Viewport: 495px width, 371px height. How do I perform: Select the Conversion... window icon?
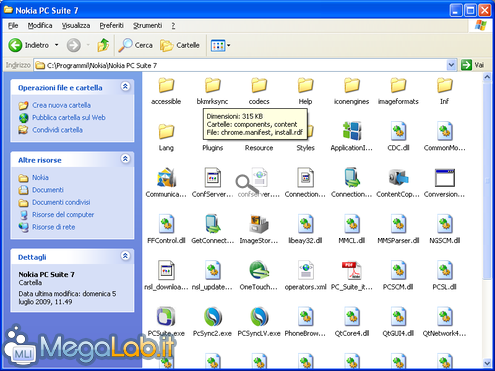(444, 183)
